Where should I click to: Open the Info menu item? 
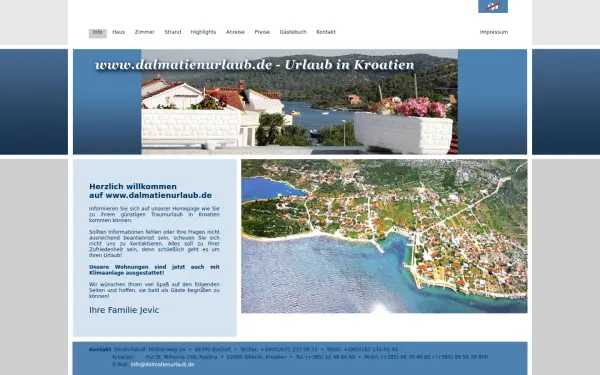click(x=98, y=32)
